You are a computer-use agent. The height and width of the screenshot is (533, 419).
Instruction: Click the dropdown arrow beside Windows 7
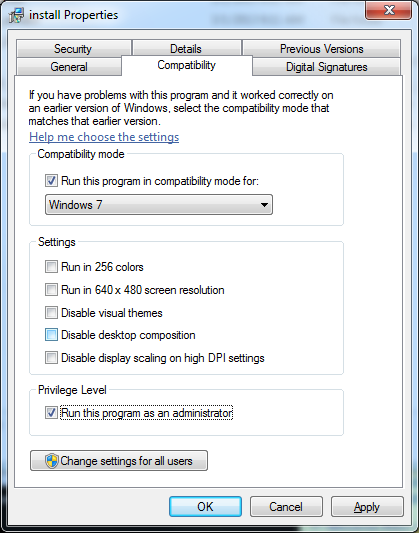point(264,205)
